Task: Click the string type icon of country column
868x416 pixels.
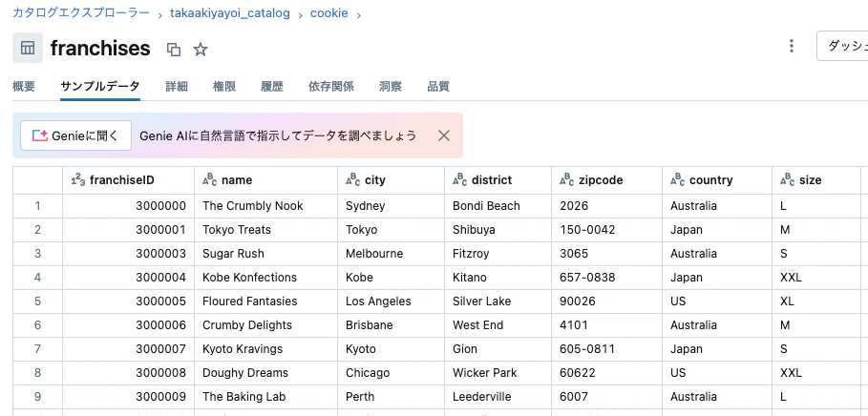Action: pos(678,180)
